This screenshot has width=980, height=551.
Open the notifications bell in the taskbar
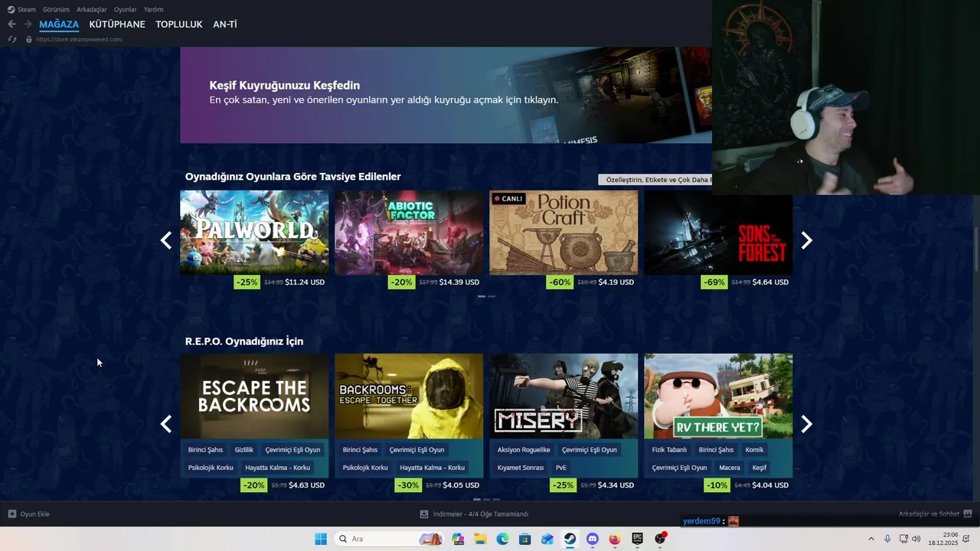tap(966, 539)
